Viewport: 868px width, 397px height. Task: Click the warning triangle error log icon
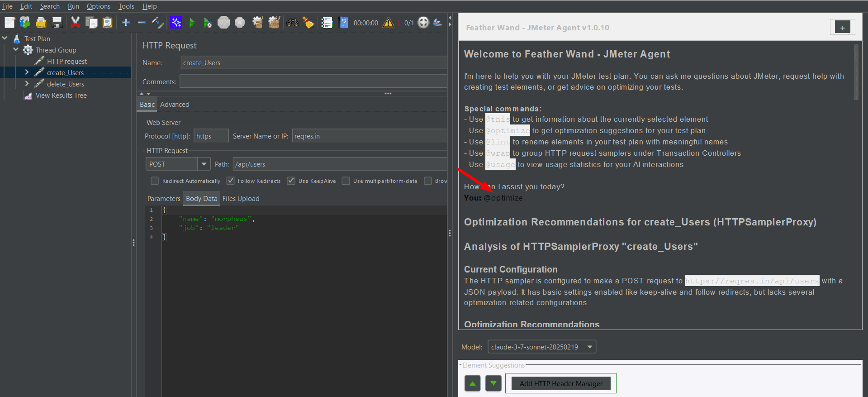pos(388,22)
